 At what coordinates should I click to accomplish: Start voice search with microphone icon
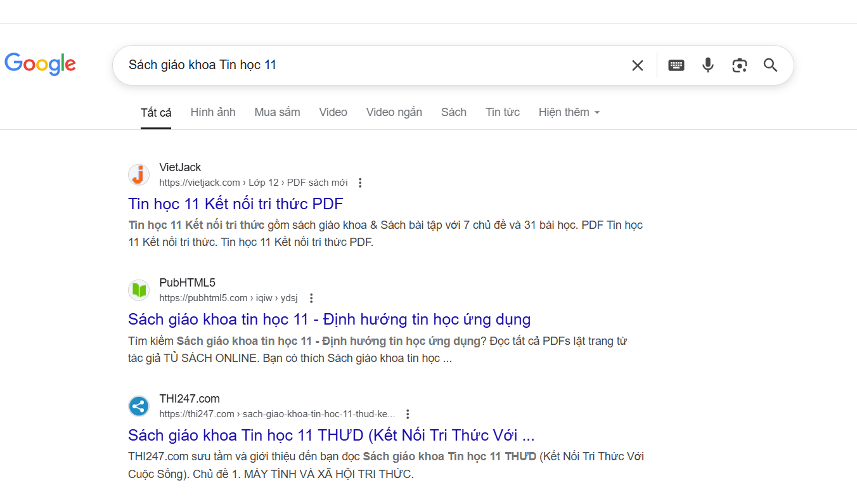click(708, 65)
